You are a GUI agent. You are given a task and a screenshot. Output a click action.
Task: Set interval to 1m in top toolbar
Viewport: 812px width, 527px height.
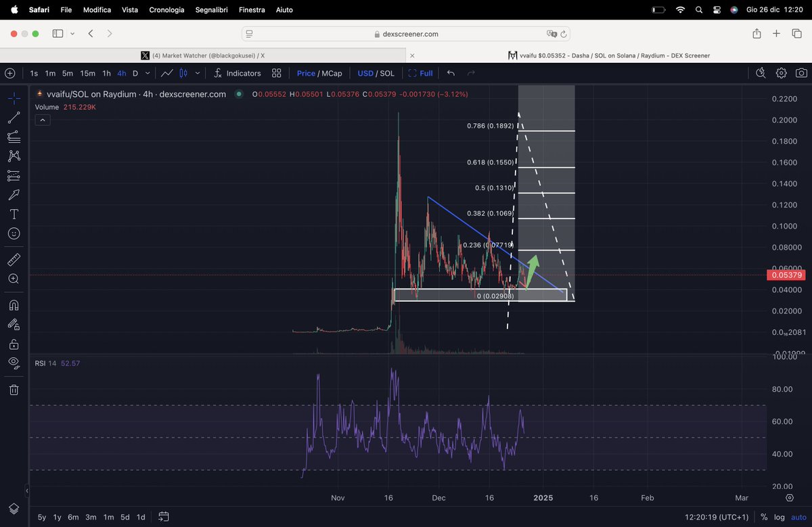(x=50, y=73)
